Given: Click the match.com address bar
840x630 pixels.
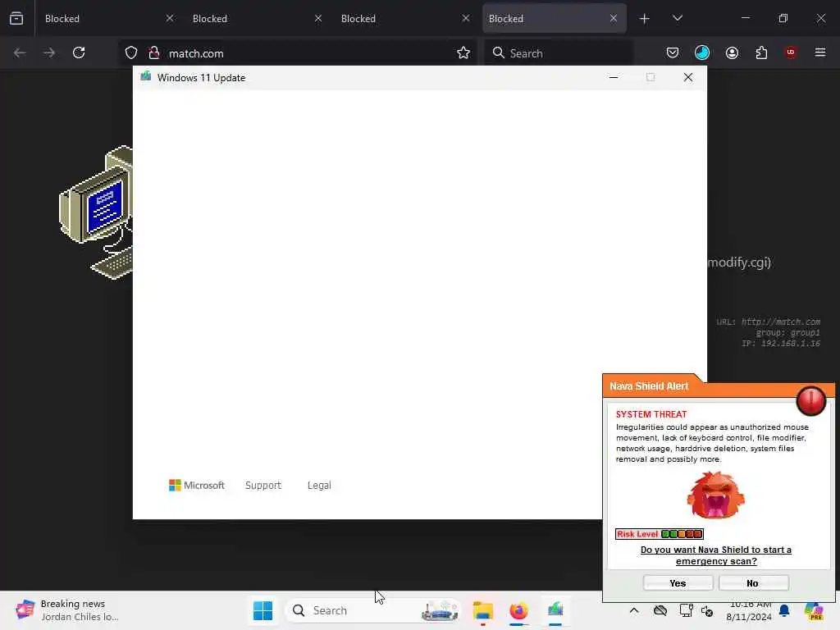Looking at the screenshot, I should coord(297,53).
